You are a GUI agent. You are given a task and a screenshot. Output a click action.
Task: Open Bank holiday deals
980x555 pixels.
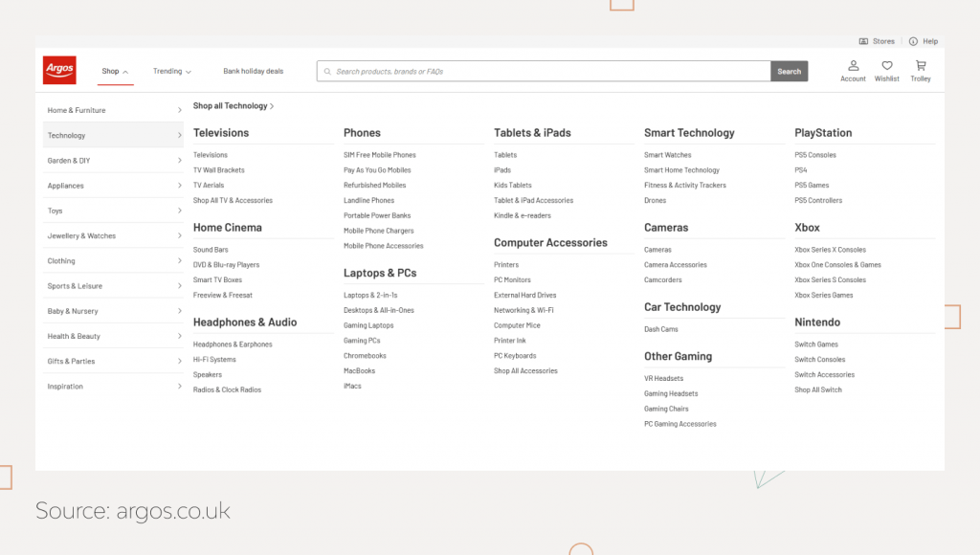254,71
